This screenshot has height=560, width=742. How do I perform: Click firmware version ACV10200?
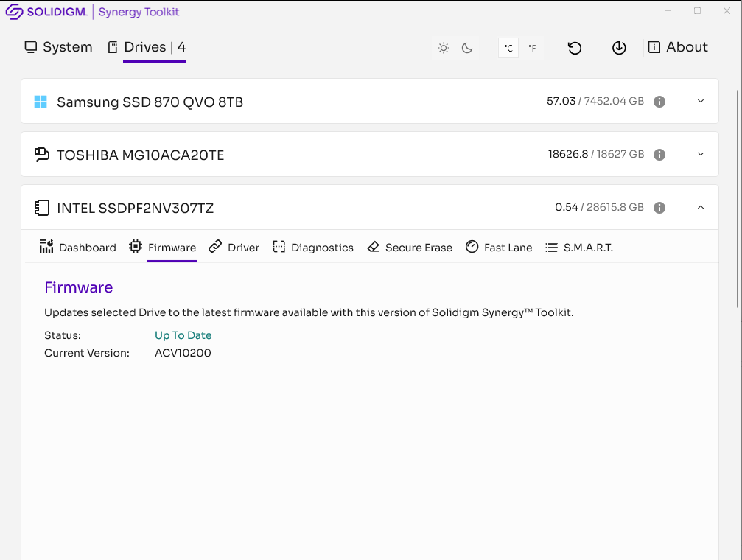(183, 353)
